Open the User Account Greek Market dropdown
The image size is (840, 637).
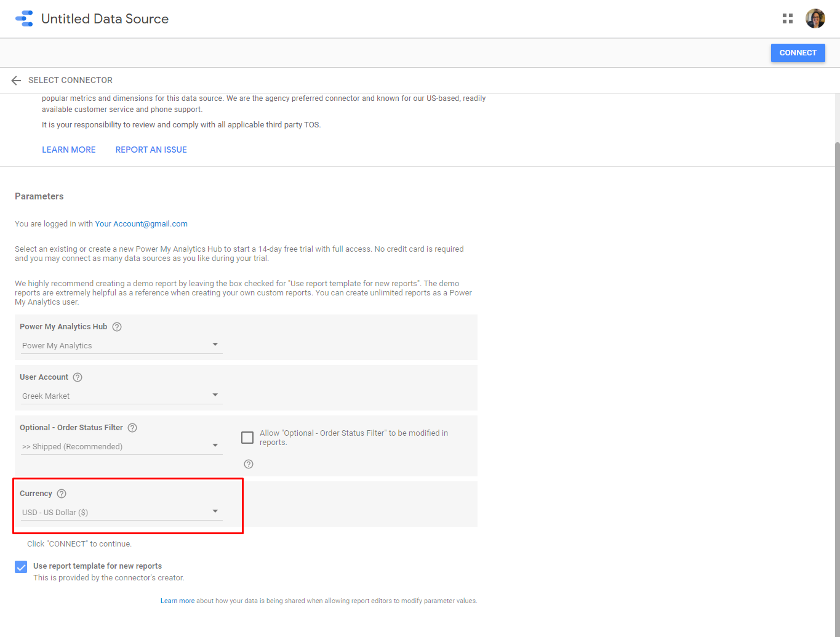[x=121, y=396]
